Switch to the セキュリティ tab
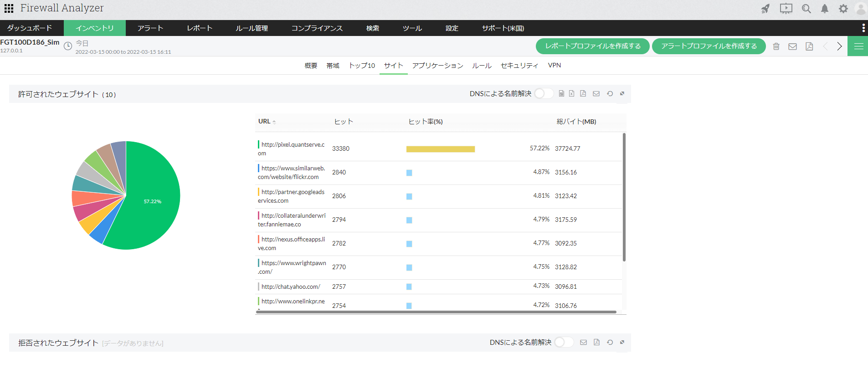The width and height of the screenshot is (868, 384). point(519,66)
